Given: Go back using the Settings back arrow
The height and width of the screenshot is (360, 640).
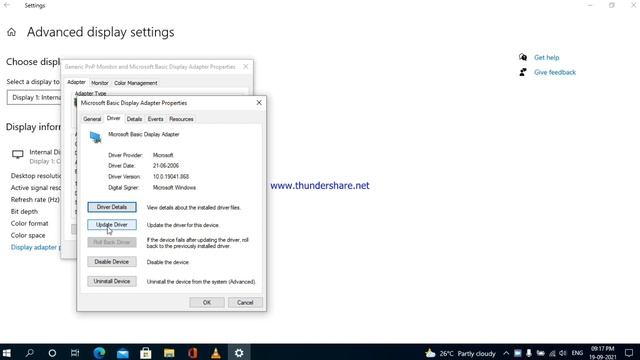Looking at the screenshot, I should coord(7,5).
